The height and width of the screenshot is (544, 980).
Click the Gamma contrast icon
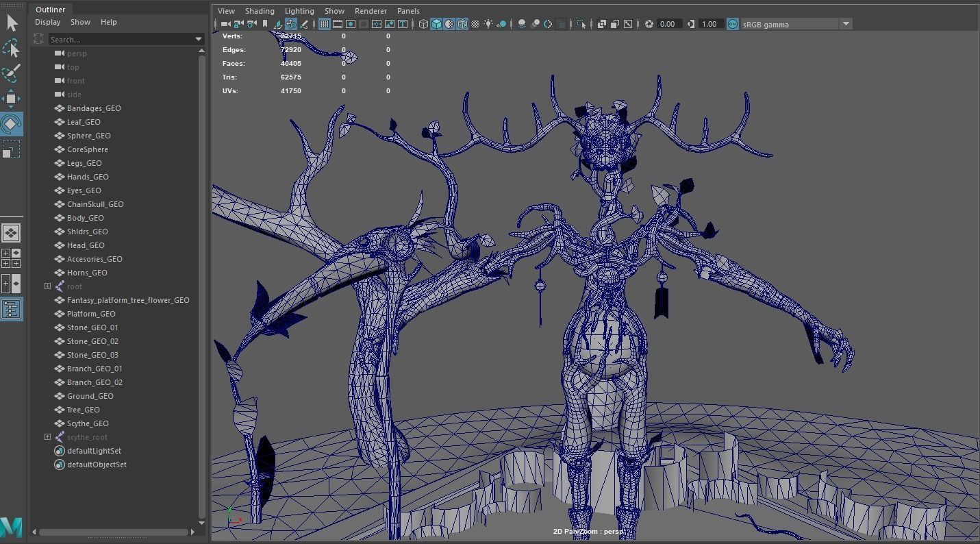click(692, 24)
